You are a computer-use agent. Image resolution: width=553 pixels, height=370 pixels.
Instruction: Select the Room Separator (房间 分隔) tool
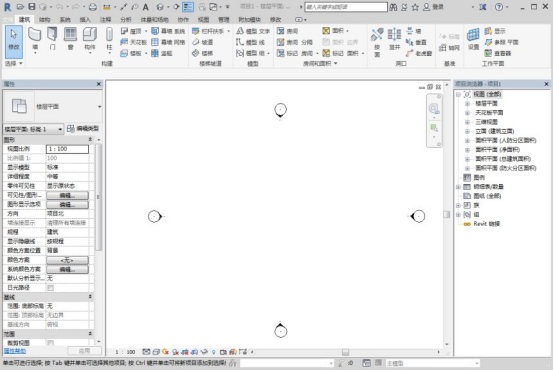pos(294,42)
